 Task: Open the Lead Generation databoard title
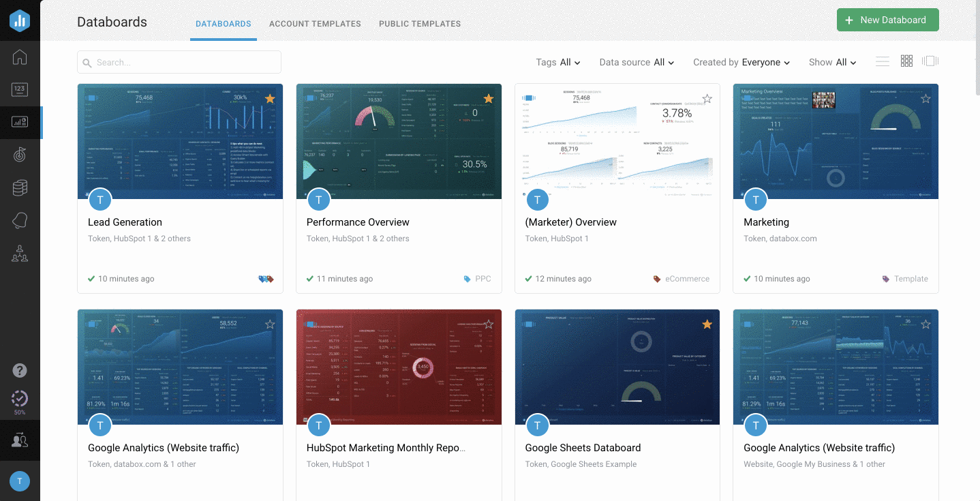[x=125, y=222]
